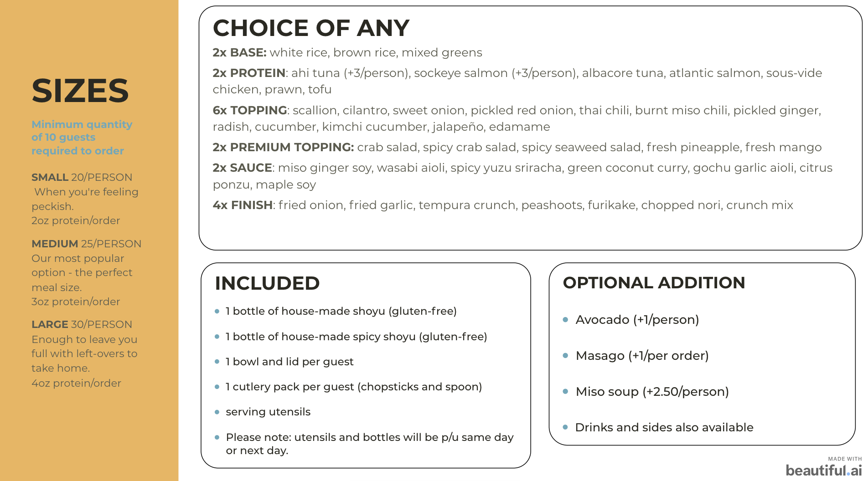Click the 2x SAUCE label
This screenshot has height=481, width=868.
coord(243,168)
